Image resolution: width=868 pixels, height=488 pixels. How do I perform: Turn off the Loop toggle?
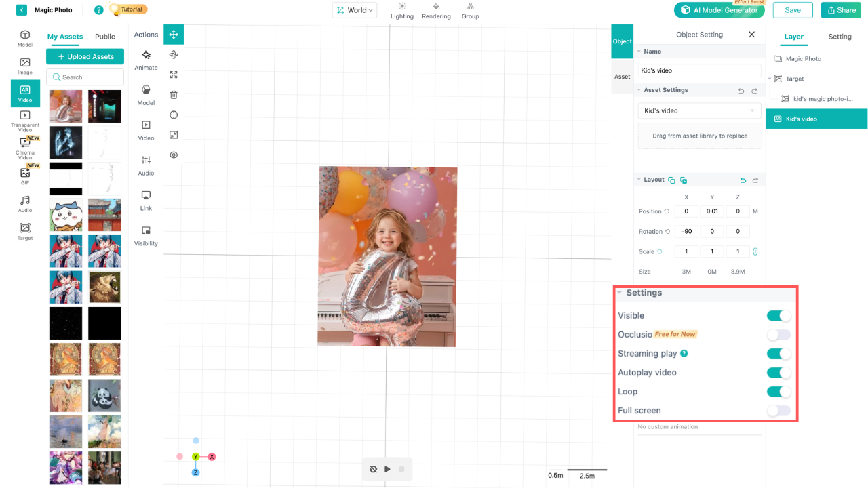pos(778,392)
